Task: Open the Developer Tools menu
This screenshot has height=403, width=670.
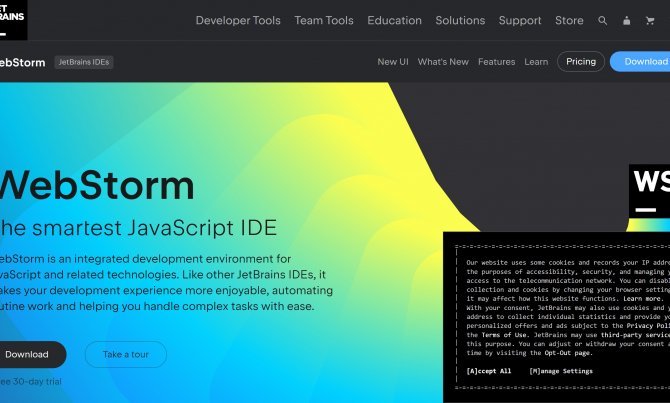Action: tap(238, 21)
